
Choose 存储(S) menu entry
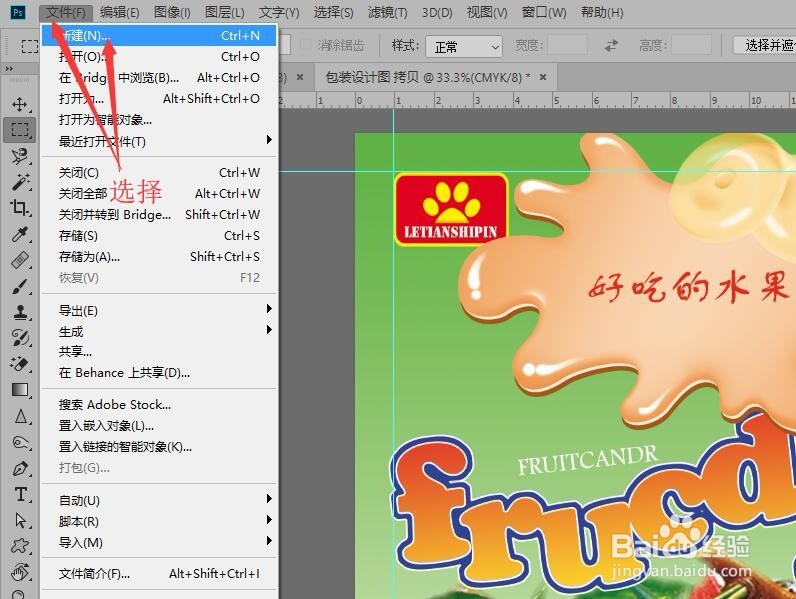159,236
